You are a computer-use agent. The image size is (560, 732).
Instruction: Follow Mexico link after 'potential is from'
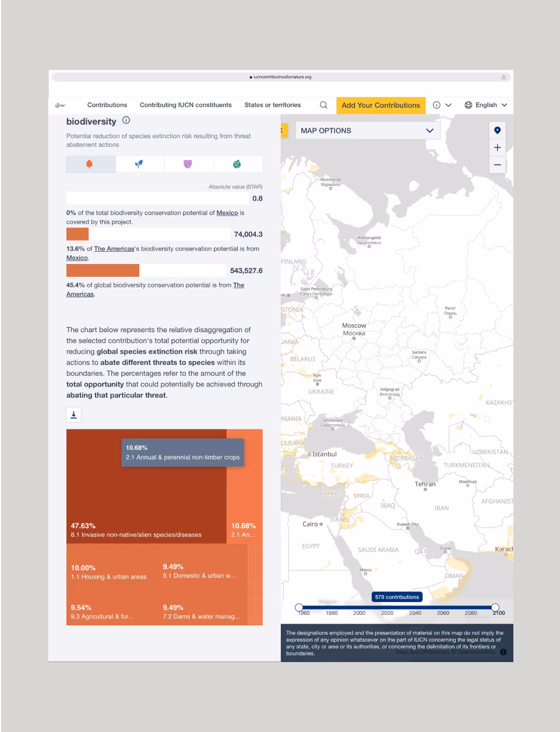coord(77,258)
